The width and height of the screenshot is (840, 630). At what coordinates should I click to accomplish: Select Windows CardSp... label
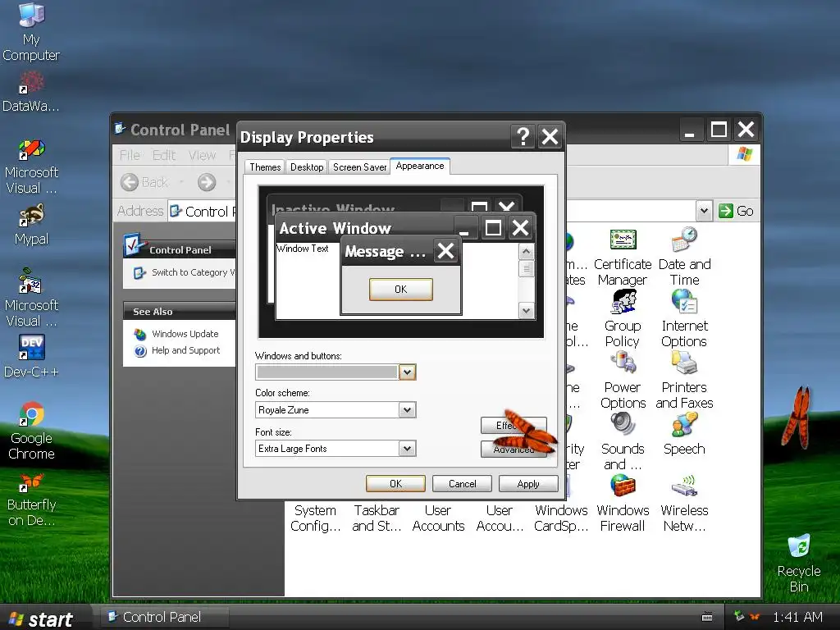coord(561,518)
